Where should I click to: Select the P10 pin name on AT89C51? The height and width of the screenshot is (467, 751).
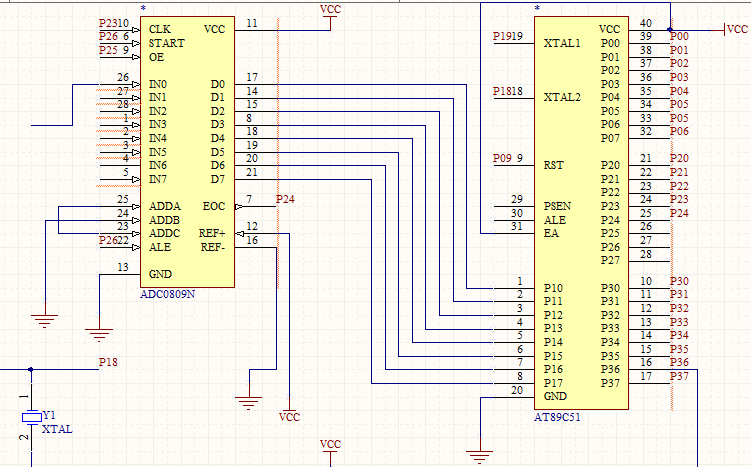(553, 288)
